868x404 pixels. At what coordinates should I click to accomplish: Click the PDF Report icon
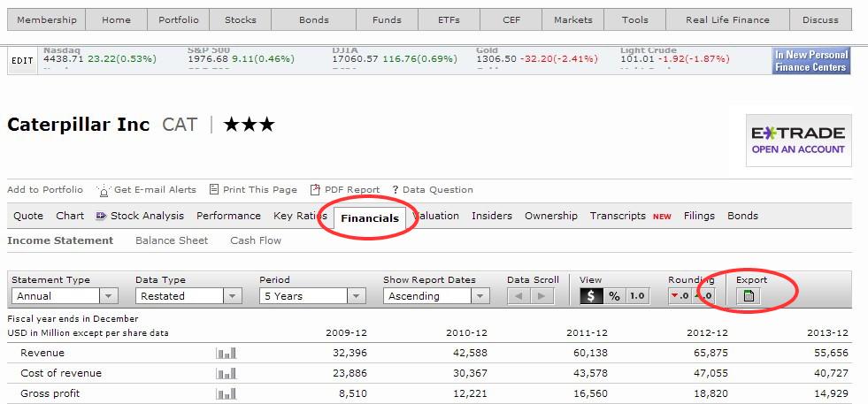click(x=315, y=190)
